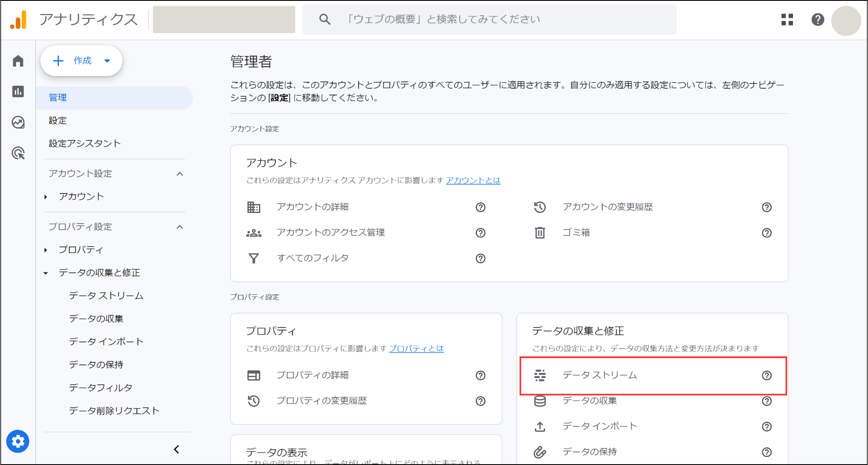
Task: Collapse the アカウント設定 section chevron
Action: [x=180, y=174]
